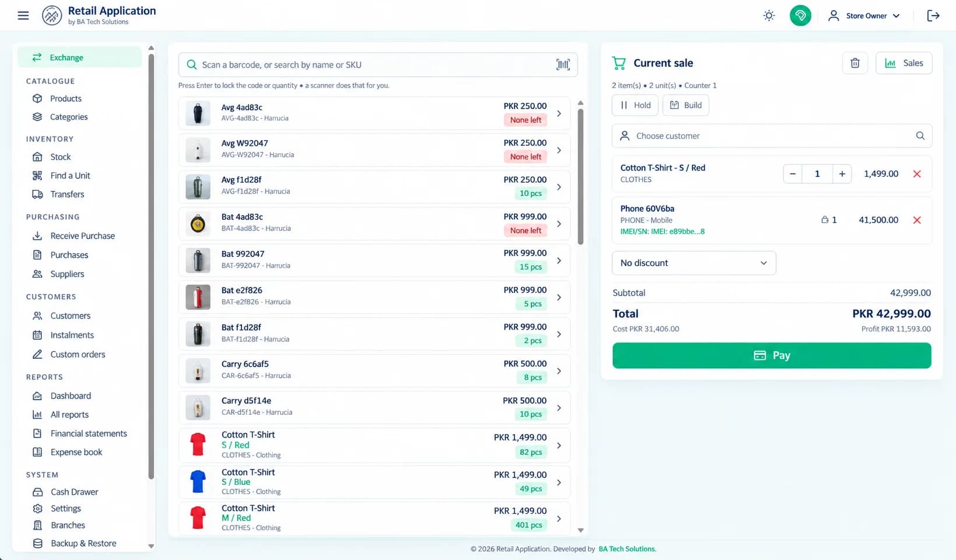Go to Categories in the sidebar

pyautogui.click(x=68, y=117)
